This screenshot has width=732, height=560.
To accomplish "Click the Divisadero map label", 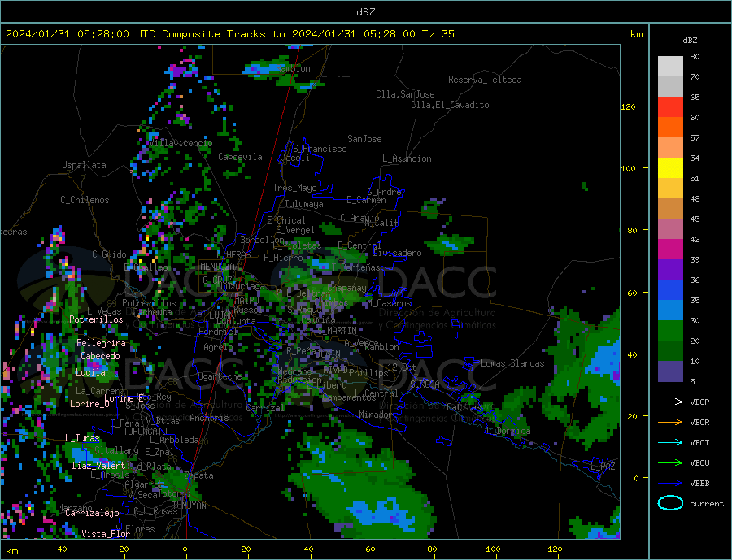I will pos(397,253).
